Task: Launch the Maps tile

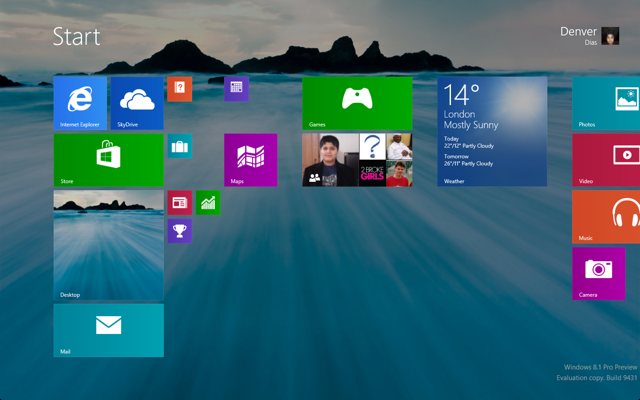Action: pyautogui.click(x=251, y=160)
